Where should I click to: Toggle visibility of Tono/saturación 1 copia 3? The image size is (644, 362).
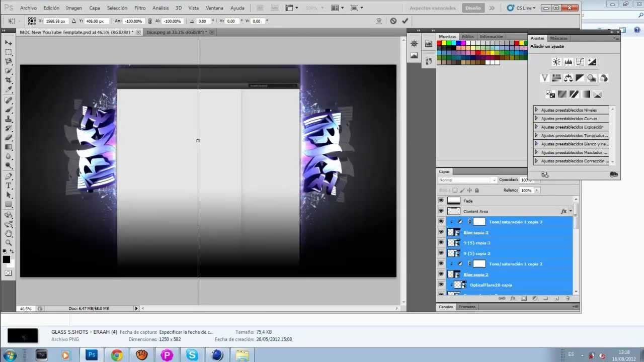441,222
